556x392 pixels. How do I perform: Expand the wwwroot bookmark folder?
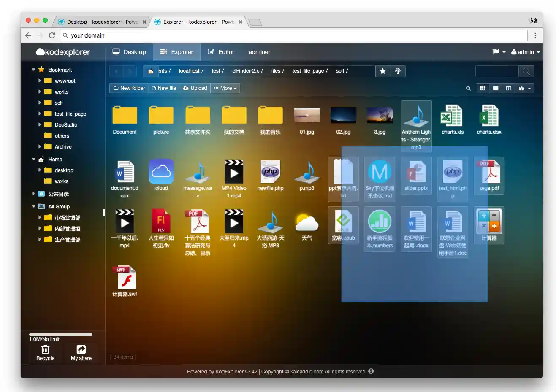pos(40,81)
